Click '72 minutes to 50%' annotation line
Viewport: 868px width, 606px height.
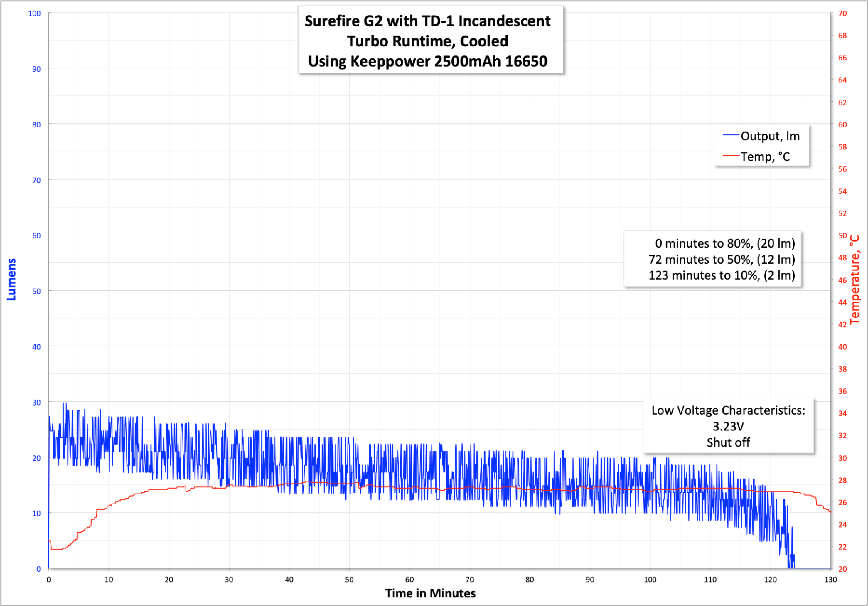[x=721, y=259]
